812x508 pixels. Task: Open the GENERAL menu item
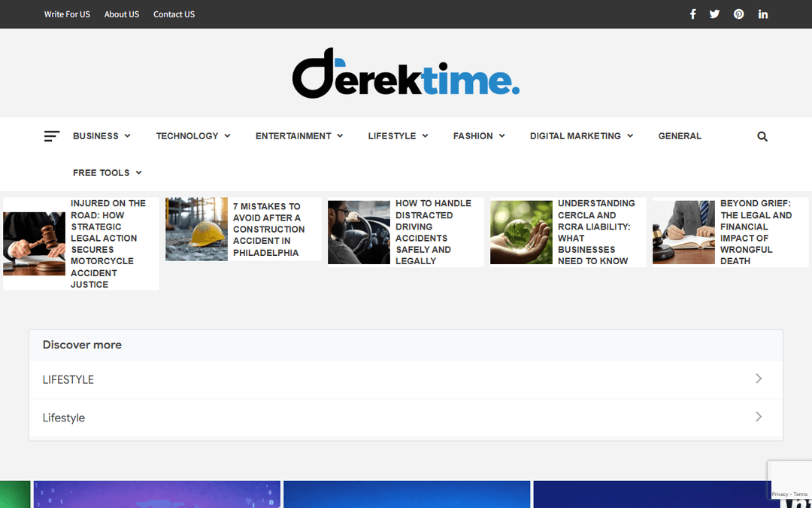click(680, 135)
